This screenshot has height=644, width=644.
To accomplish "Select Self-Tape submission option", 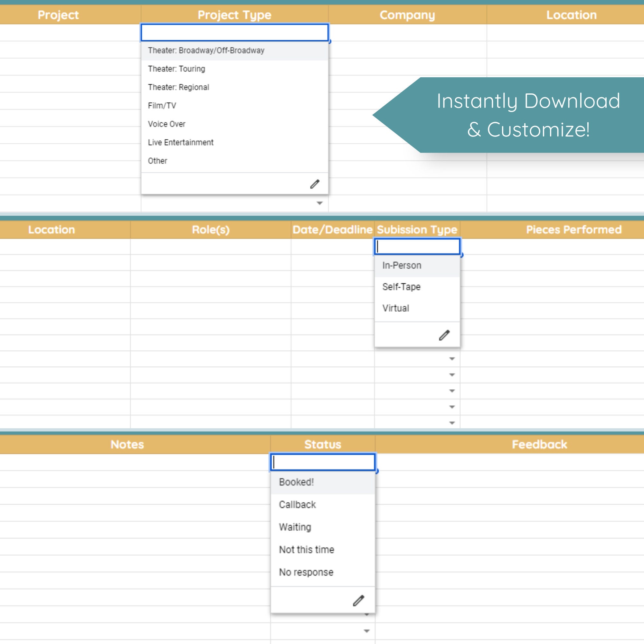I will [401, 287].
